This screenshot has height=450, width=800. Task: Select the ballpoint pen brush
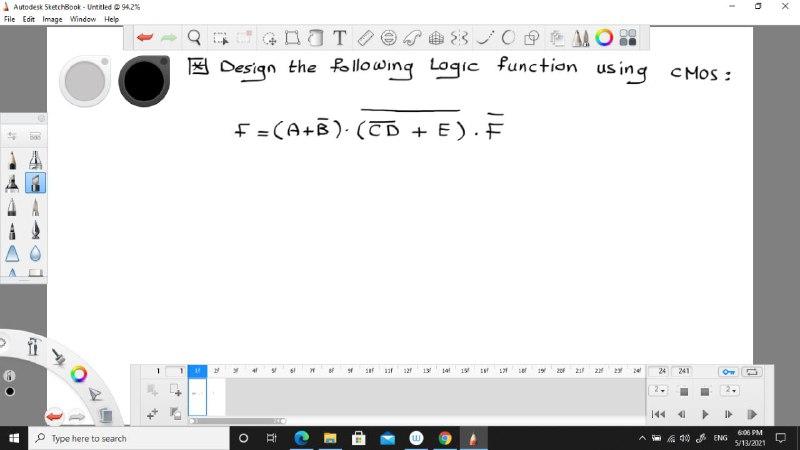point(12,207)
